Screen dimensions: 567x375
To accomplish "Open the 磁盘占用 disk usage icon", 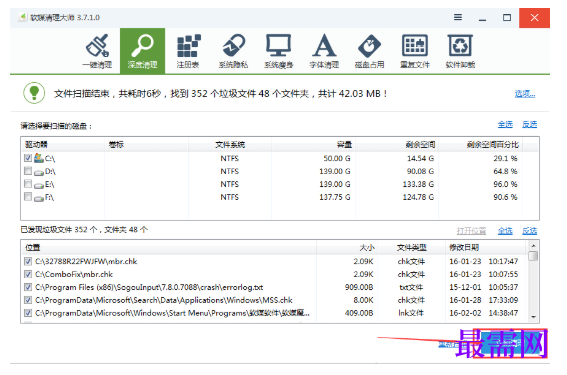I will pos(369,51).
